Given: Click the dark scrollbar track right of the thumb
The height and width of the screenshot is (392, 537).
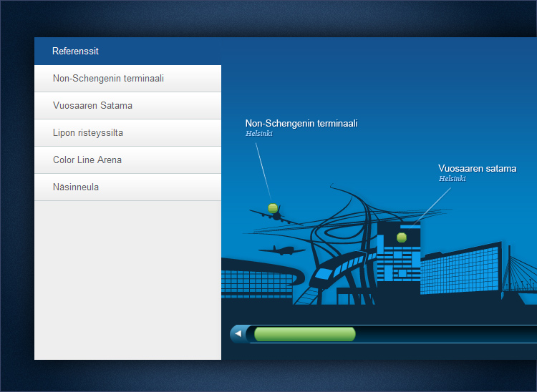Looking at the screenshot, I should (x=446, y=334).
